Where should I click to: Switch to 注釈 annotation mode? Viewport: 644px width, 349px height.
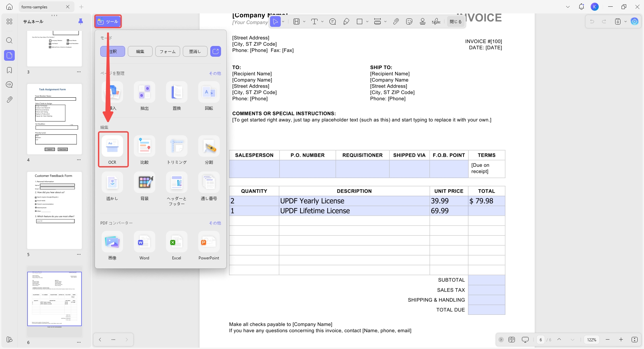tap(113, 51)
